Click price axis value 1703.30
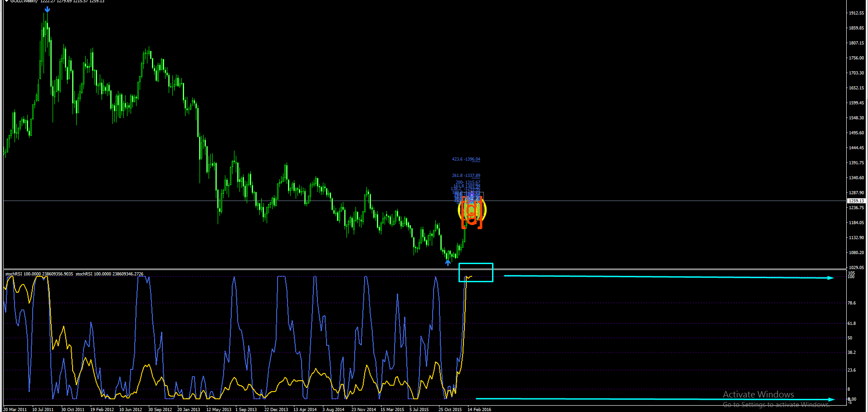Image resolution: width=868 pixels, height=412 pixels. coord(856,73)
